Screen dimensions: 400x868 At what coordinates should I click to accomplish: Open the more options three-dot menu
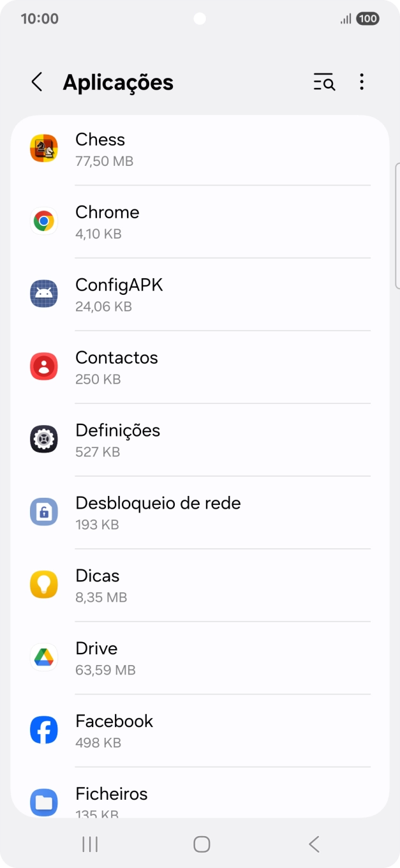[362, 82]
